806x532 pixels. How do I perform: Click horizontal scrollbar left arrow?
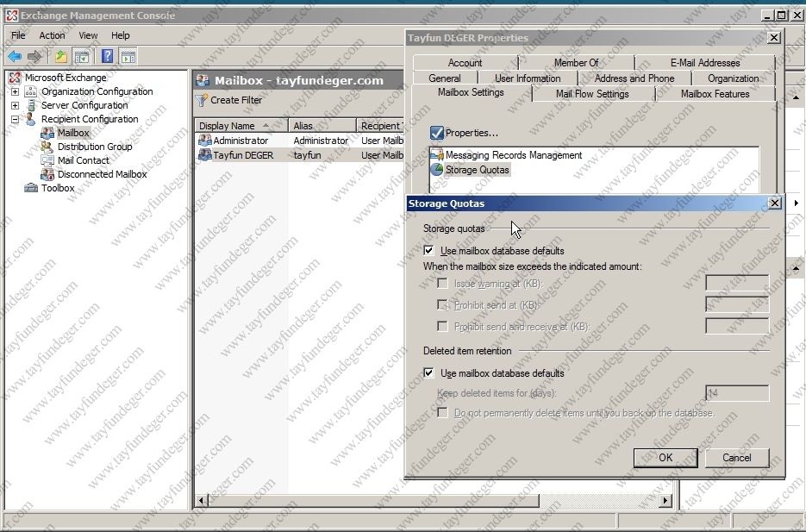click(202, 500)
